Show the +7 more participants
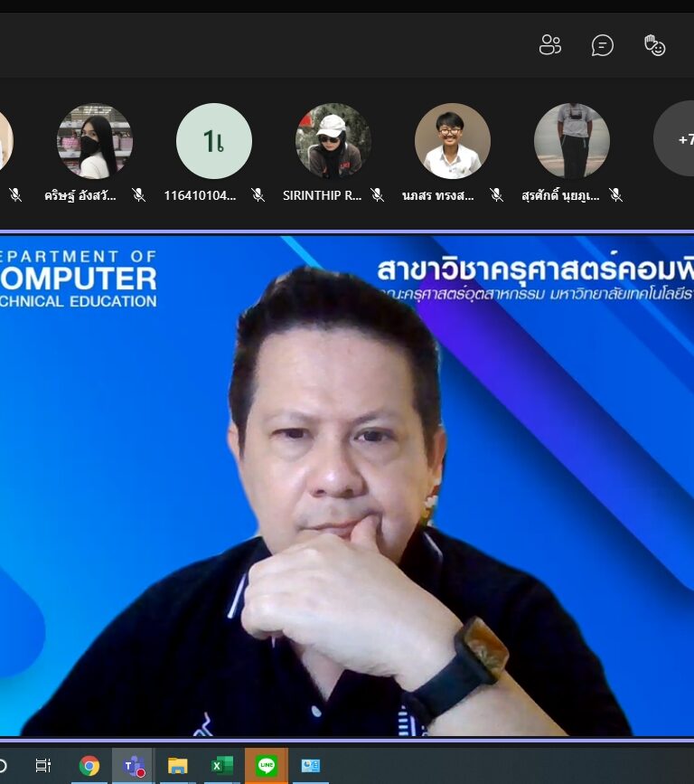 (x=674, y=139)
